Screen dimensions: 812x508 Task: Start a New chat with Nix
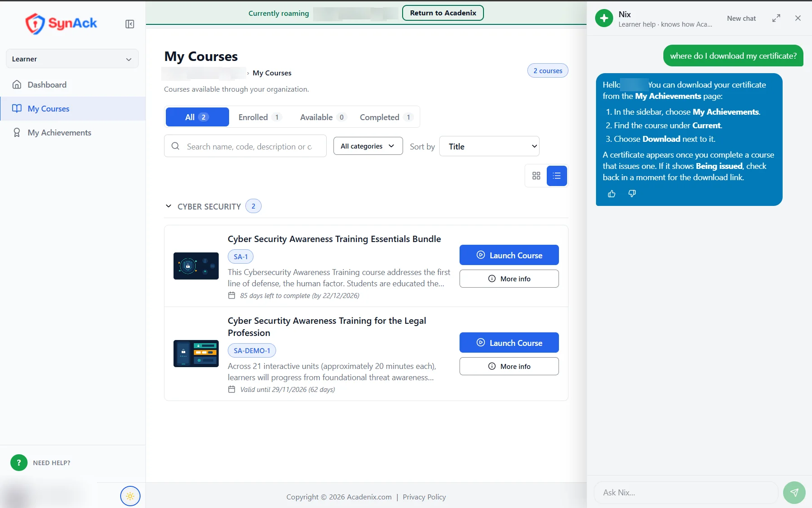(x=741, y=19)
